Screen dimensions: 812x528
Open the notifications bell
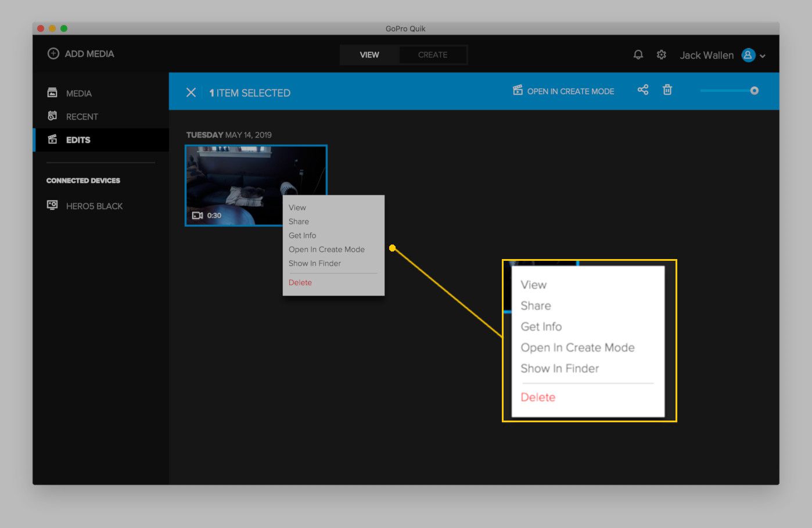[638, 55]
